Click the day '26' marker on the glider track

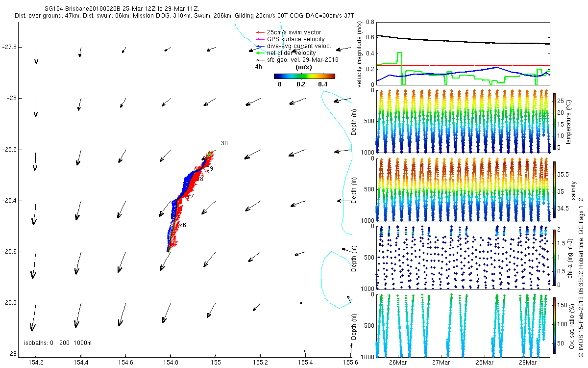pyautogui.click(x=182, y=225)
